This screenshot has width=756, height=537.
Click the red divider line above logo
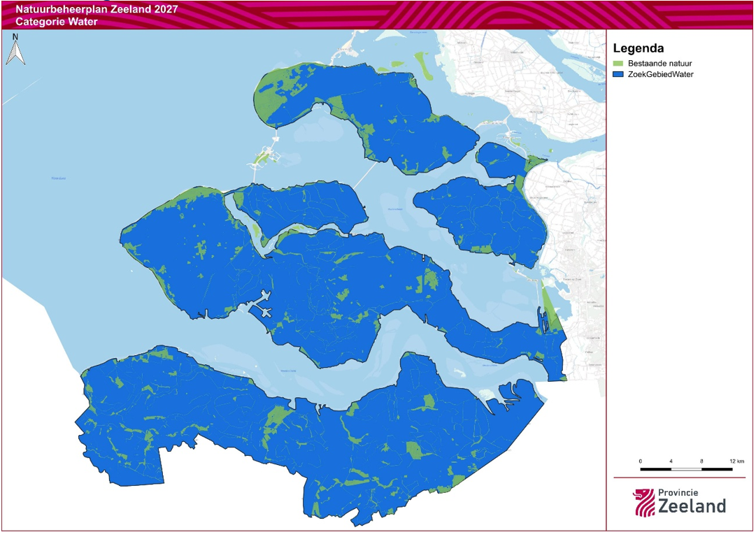[679, 478]
